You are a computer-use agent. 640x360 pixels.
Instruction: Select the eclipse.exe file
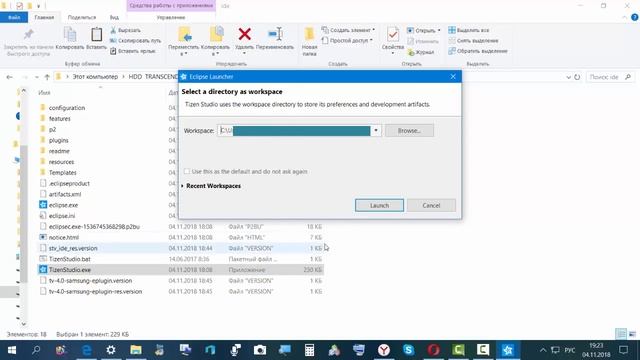click(63, 205)
